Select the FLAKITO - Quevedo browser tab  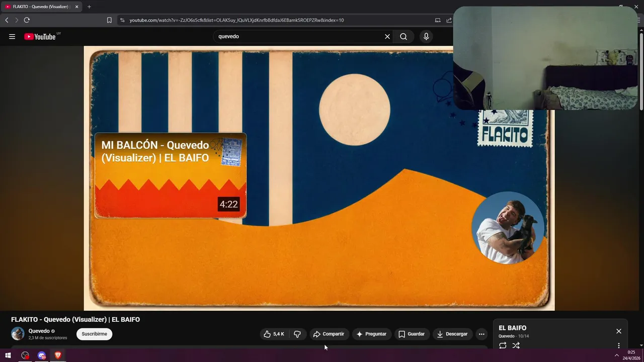click(42, 7)
